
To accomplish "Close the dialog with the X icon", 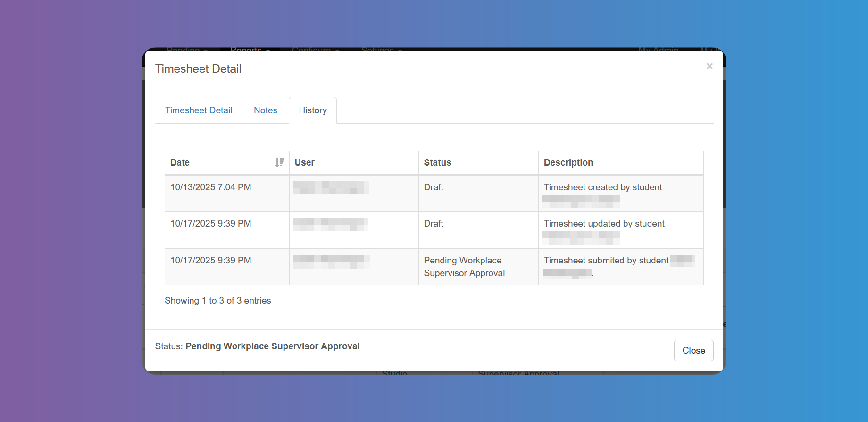I will point(709,66).
